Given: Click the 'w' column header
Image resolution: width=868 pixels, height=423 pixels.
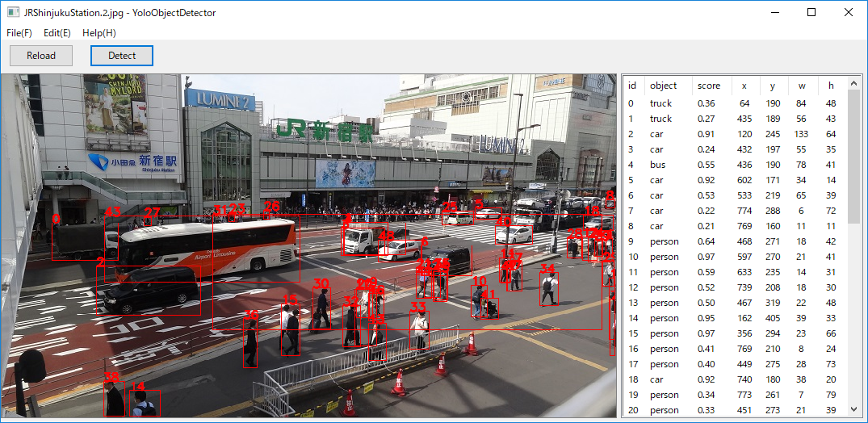Looking at the screenshot, I should [803, 86].
